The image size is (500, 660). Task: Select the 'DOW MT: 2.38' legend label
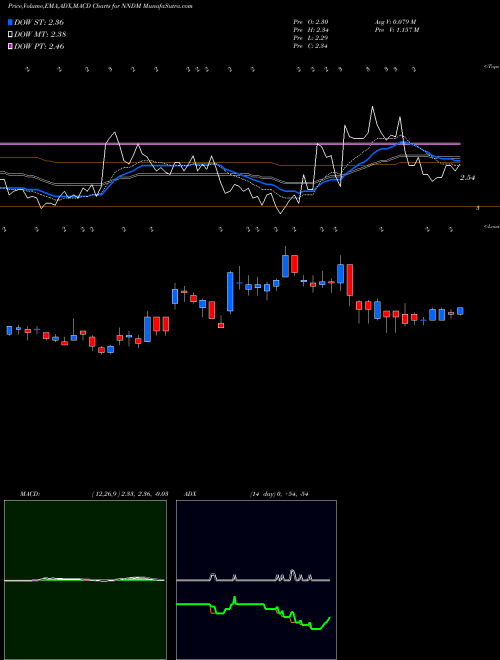point(40,34)
